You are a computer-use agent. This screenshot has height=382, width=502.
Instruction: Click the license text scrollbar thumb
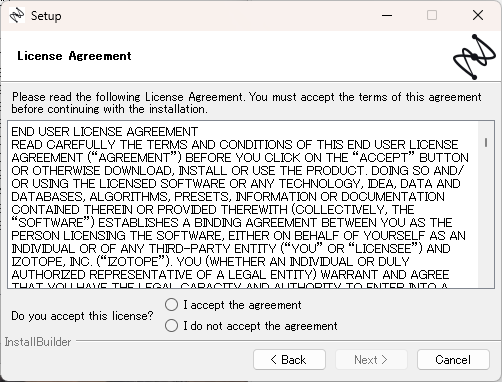click(x=486, y=143)
